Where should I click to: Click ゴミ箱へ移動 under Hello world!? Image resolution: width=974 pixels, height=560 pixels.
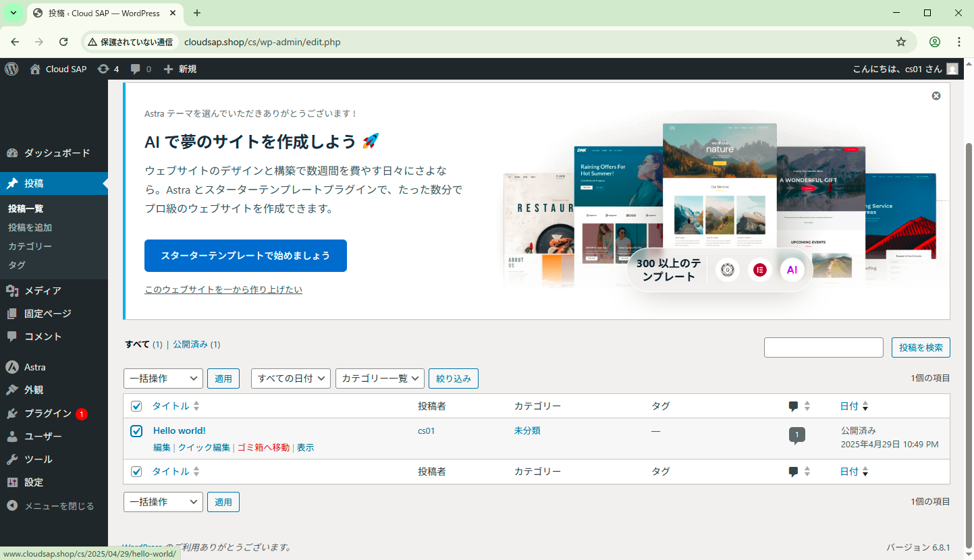[x=263, y=447]
